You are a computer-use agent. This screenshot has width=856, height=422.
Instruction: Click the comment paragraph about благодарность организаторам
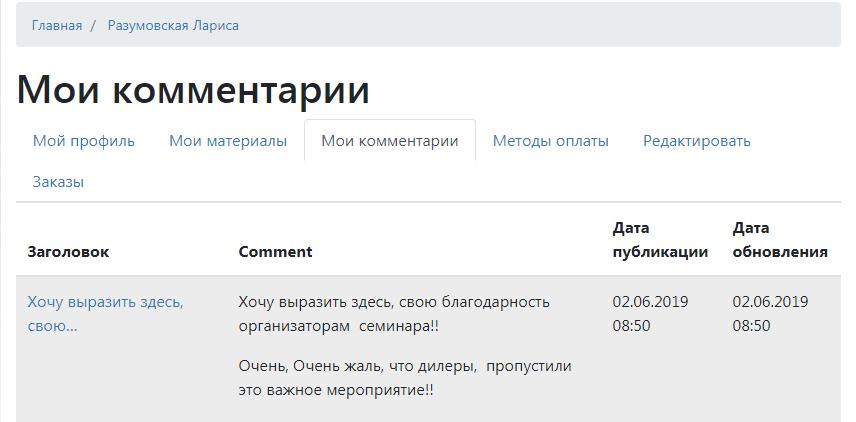(x=394, y=314)
